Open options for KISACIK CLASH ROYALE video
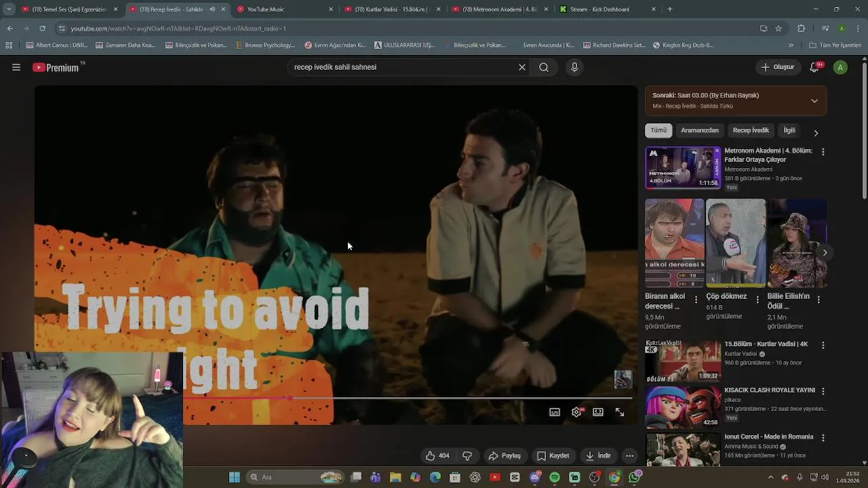Viewport: 868px width, 488px height. pos(823,391)
